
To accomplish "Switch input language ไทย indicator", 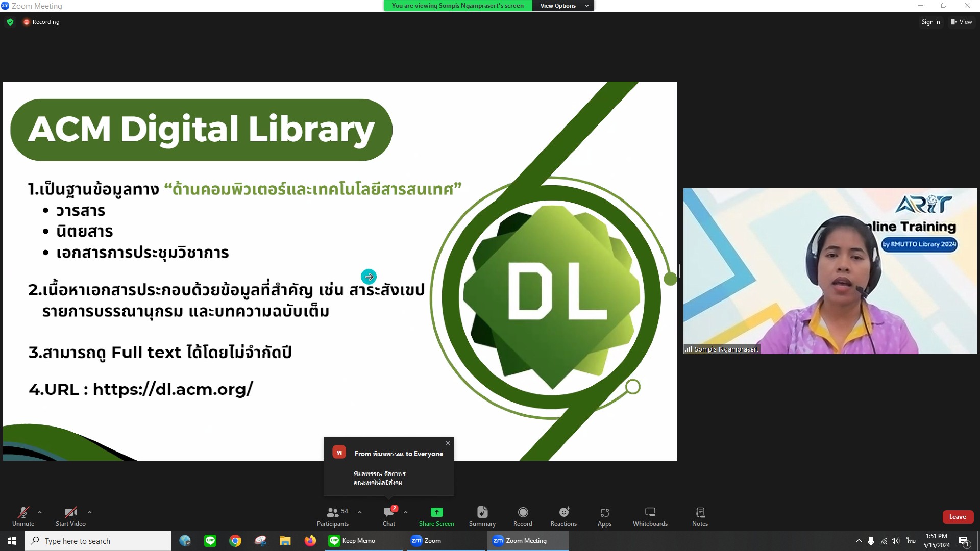I will tap(911, 541).
